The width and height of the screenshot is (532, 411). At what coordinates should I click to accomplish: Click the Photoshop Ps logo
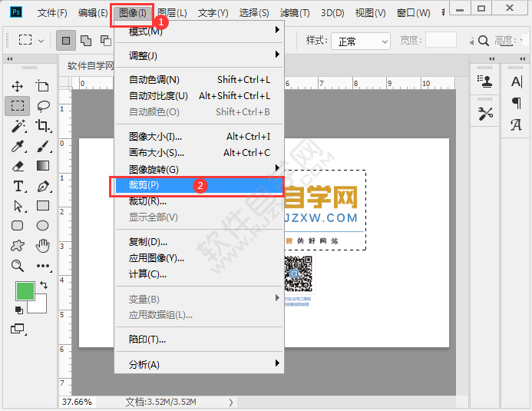coord(16,12)
